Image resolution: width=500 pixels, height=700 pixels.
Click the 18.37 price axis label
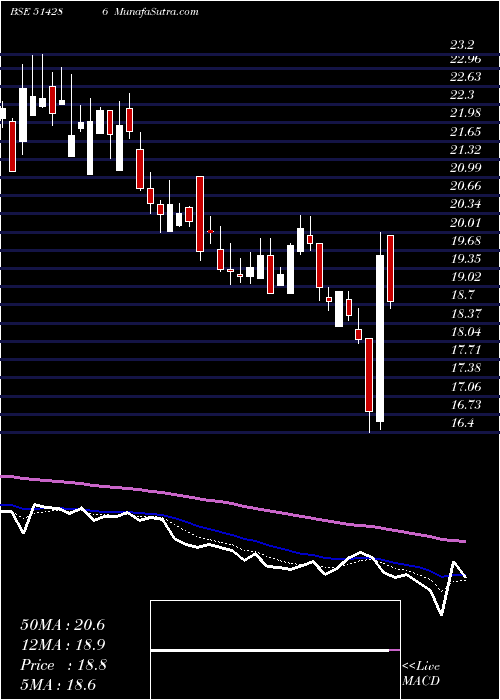(465, 314)
